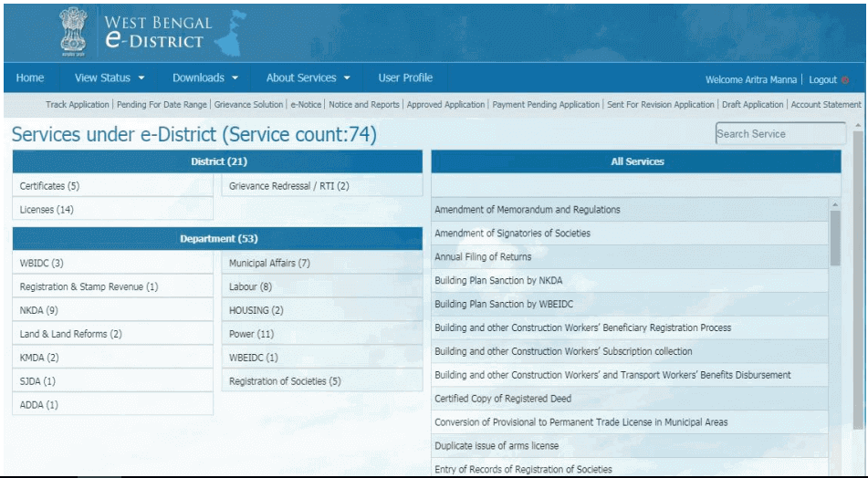Open SJDA (1) department
This screenshot has width=868, height=478.
point(112,381)
